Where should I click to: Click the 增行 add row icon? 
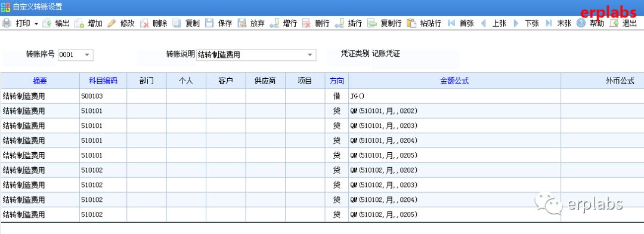(x=274, y=23)
